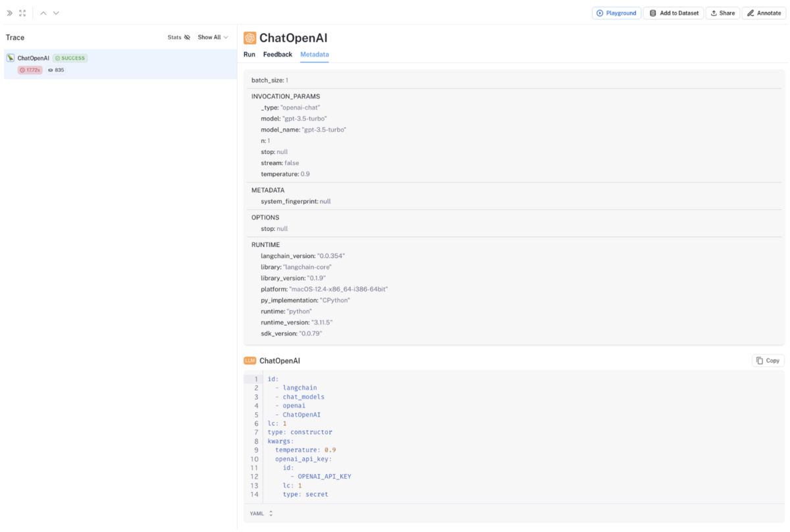This screenshot has height=532, width=790.
Task: Click the double-chevron panel expand icon
Action: click(10, 13)
